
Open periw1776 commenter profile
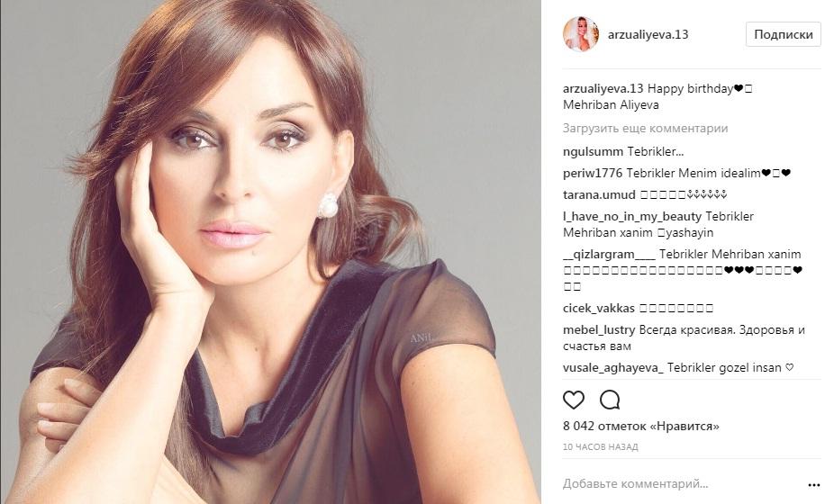pos(593,173)
